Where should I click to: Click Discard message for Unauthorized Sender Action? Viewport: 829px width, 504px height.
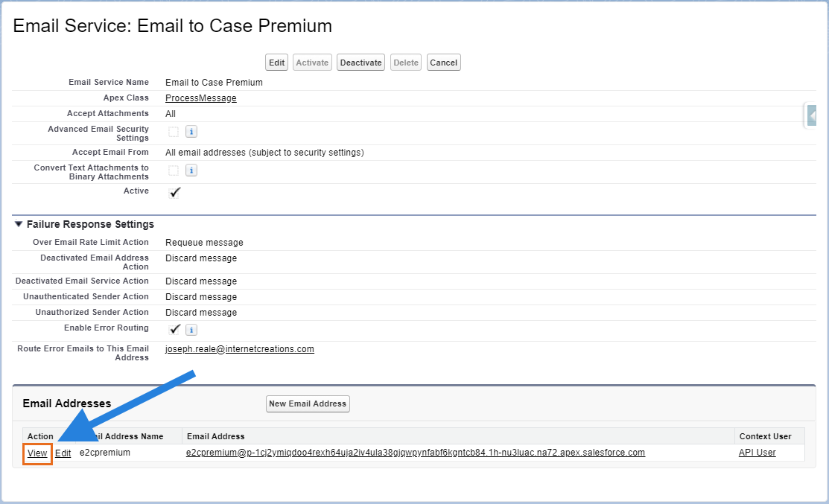tap(201, 313)
